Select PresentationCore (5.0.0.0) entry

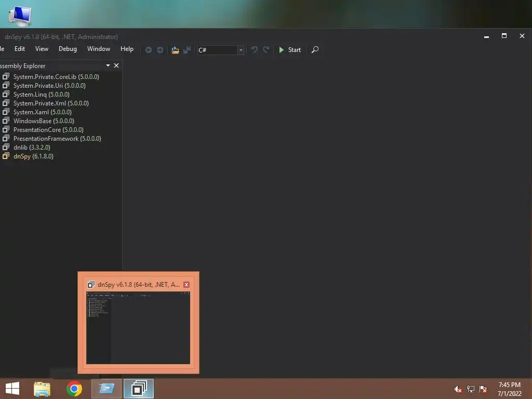[48, 129]
